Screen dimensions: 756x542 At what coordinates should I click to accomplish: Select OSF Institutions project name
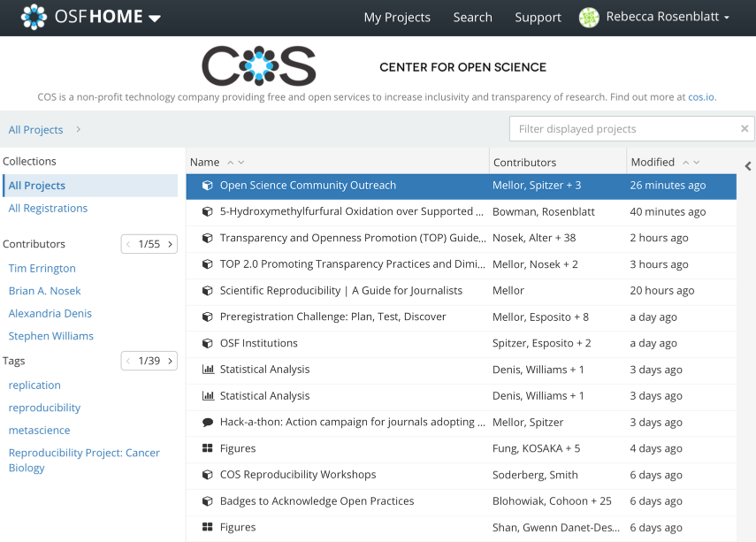click(259, 343)
